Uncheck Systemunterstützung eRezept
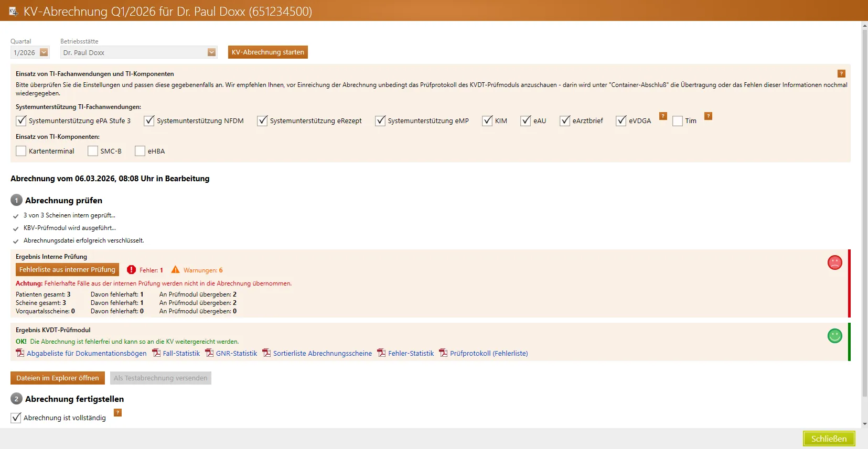 (x=262, y=121)
